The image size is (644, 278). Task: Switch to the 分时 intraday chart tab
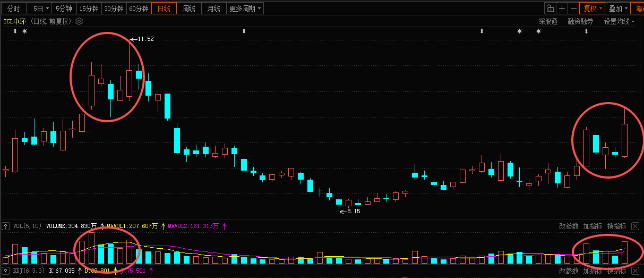(14, 9)
